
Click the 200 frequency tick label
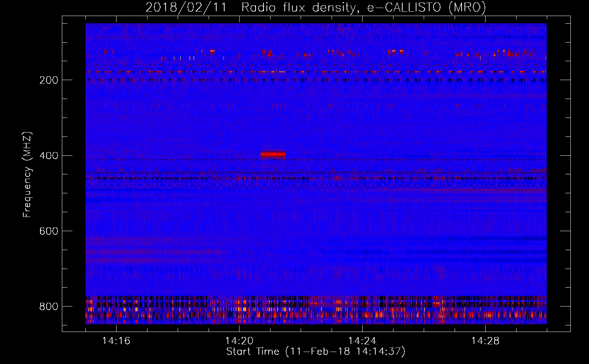(49, 80)
